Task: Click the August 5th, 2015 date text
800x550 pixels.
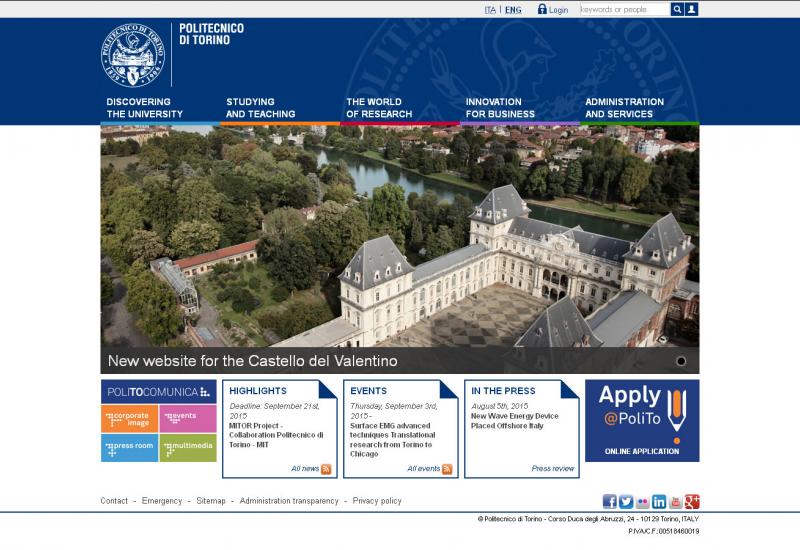Action: (499, 406)
